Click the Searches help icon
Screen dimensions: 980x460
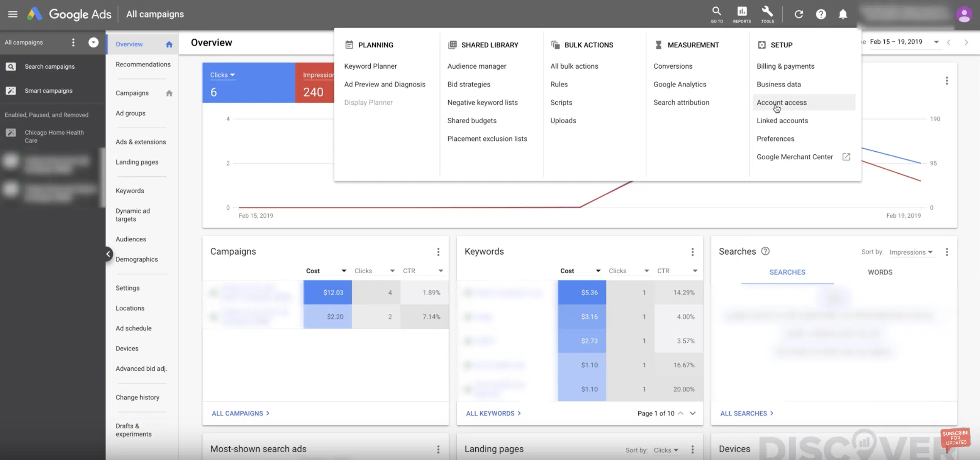765,251
